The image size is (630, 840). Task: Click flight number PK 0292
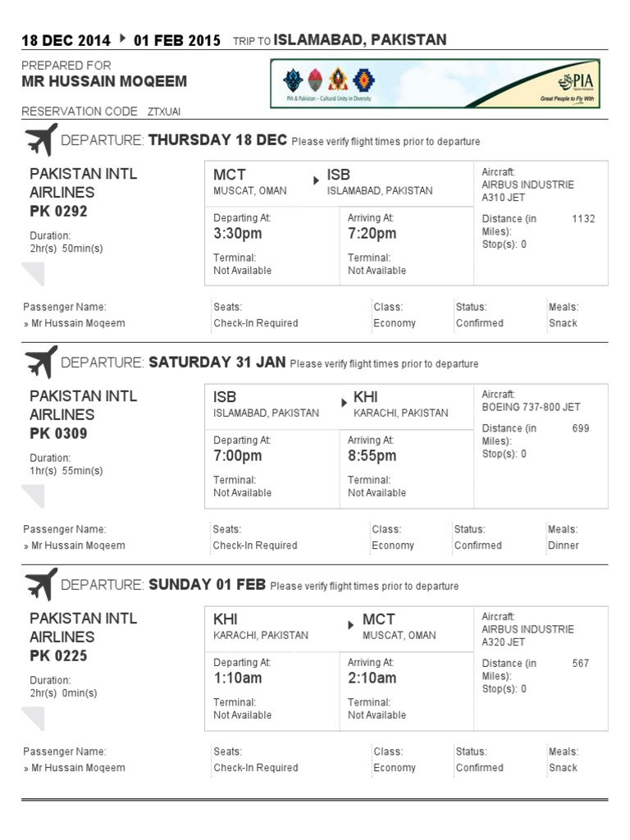click(58, 212)
